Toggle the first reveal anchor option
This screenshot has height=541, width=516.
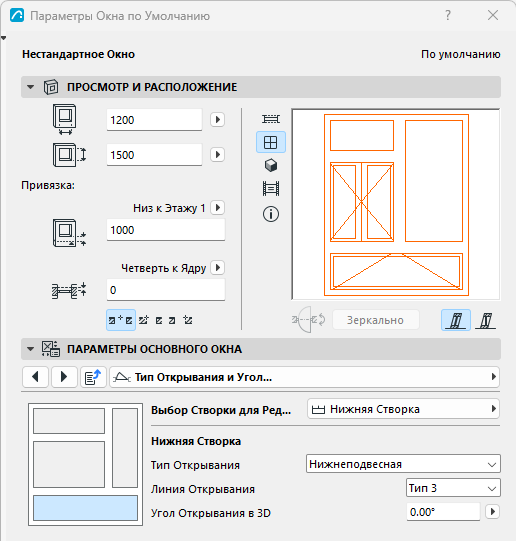[121, 320]
